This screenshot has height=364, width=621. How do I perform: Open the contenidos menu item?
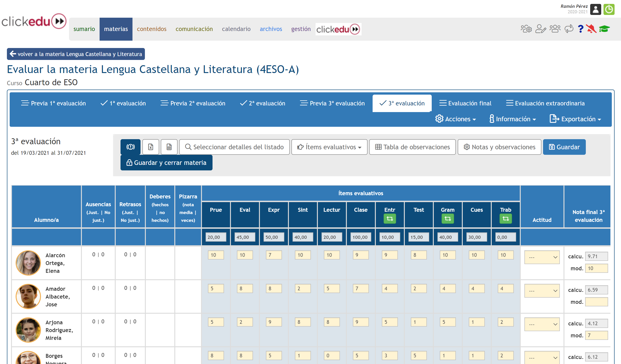coord(152,29)
